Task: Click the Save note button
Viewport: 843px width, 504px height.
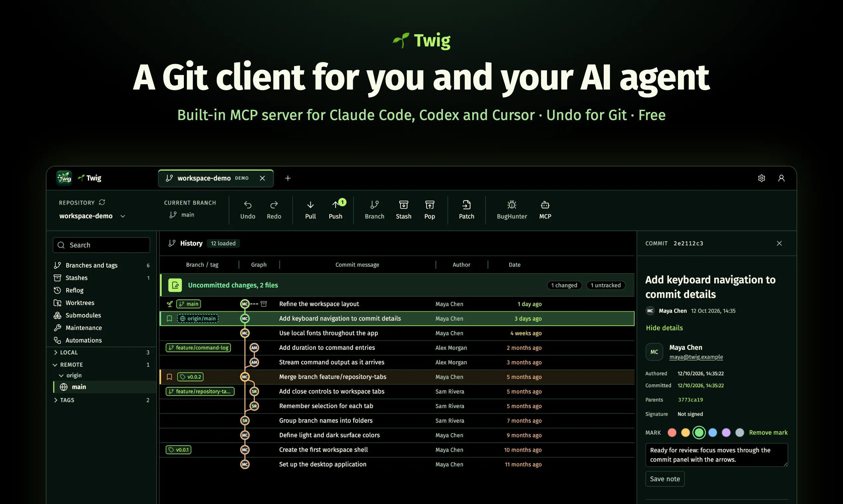Action: [x=665, y=479]
